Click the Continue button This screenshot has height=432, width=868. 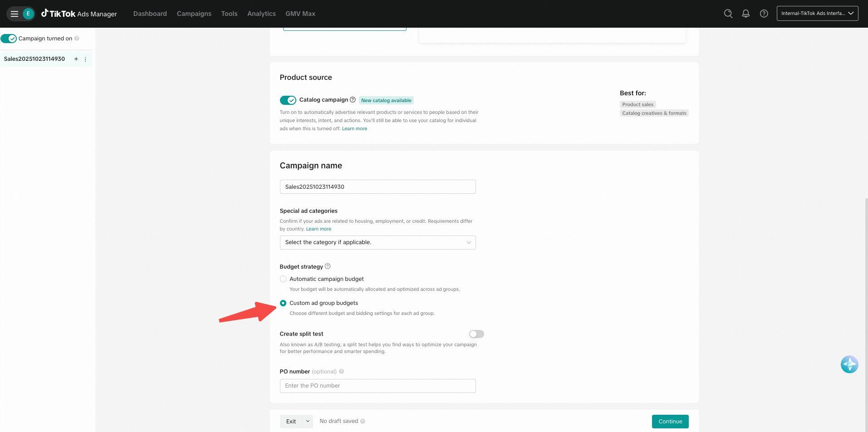tap(670, 421)
